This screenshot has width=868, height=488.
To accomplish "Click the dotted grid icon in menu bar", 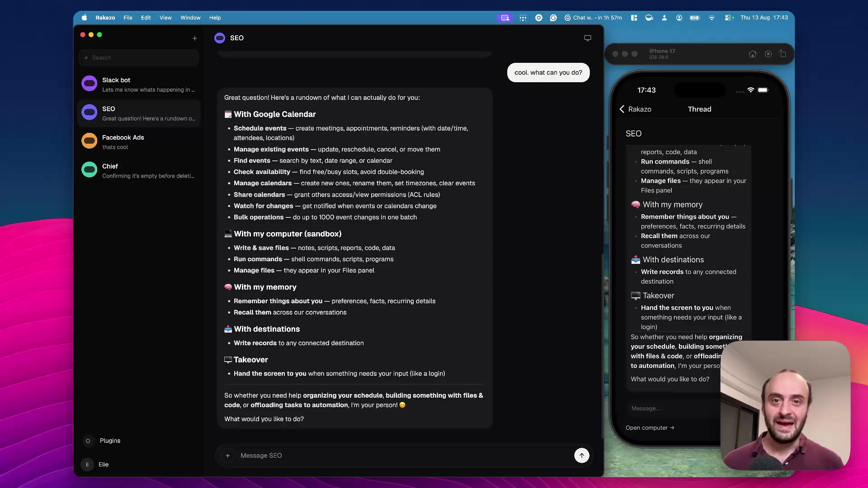I will [523, 18].
